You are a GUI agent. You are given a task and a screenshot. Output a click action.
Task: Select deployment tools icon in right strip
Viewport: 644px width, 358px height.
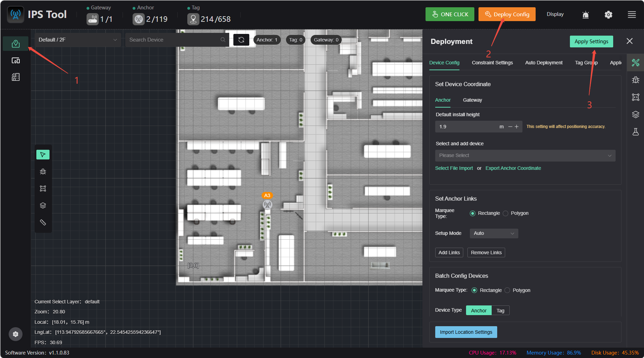[x=635, y=63]
